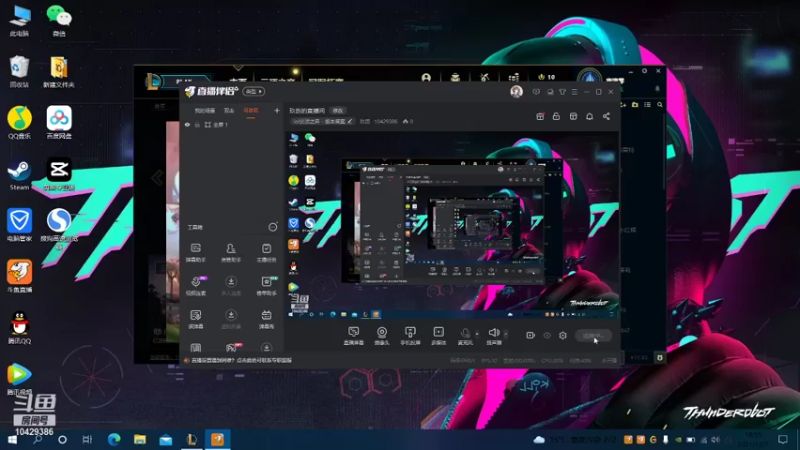Open the gift box icon with red dot
This screenshot has height=450, width=800.
[540, 116]
